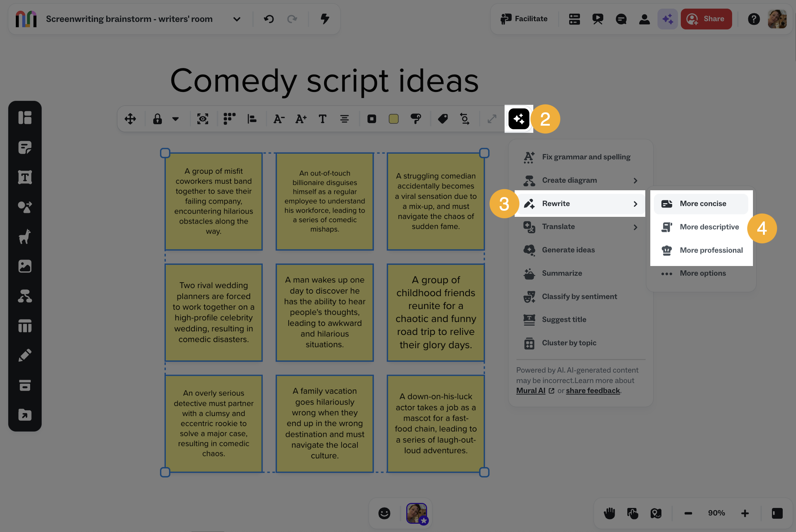Click the redo arrow icon
Viewport: 796px width, 532px height.
coord(292,19)
